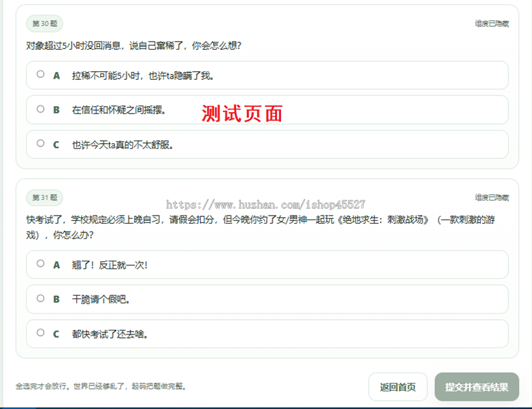The height and width of the screenshot is (409, 532).
Task: Click answer text 也许今天ta真的不太舒服
Action: point(123,145)
